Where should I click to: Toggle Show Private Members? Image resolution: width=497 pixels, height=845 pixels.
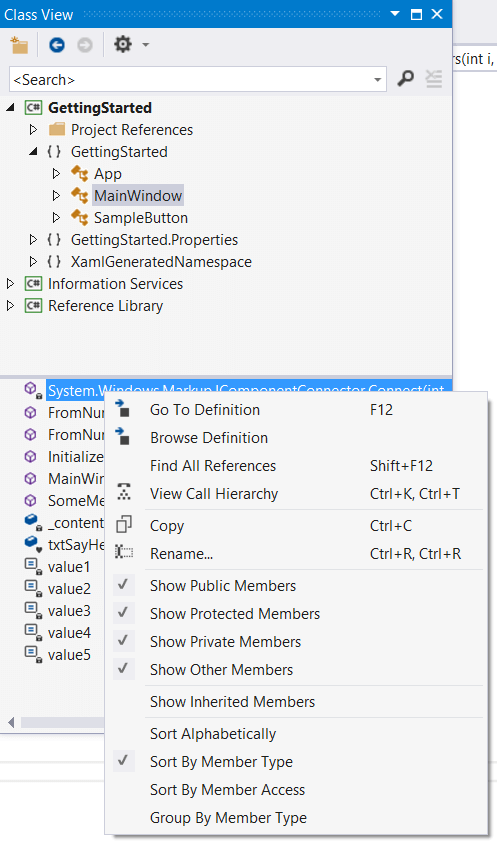point(296,641)
